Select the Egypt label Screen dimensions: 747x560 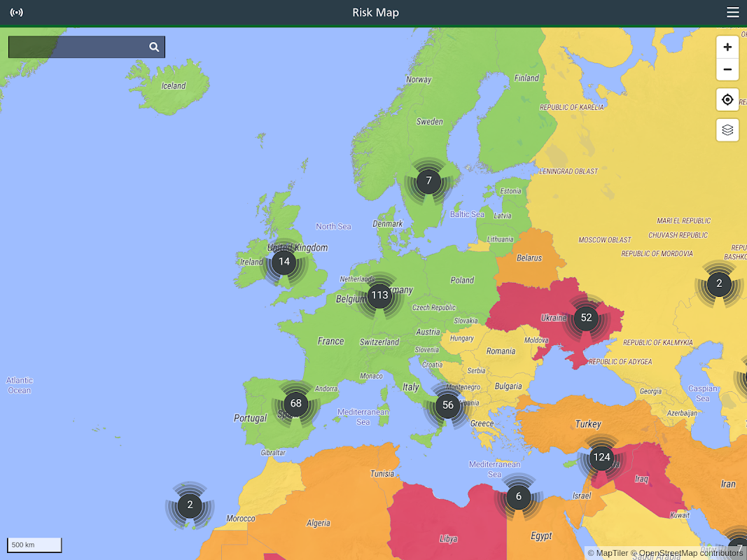point(541,535)
